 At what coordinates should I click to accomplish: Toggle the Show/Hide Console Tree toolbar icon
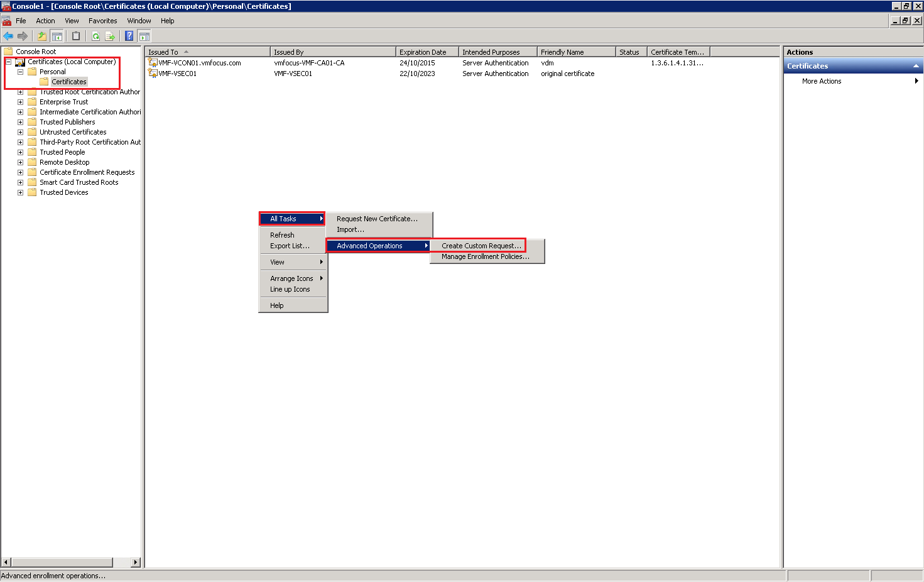point(57,36)
